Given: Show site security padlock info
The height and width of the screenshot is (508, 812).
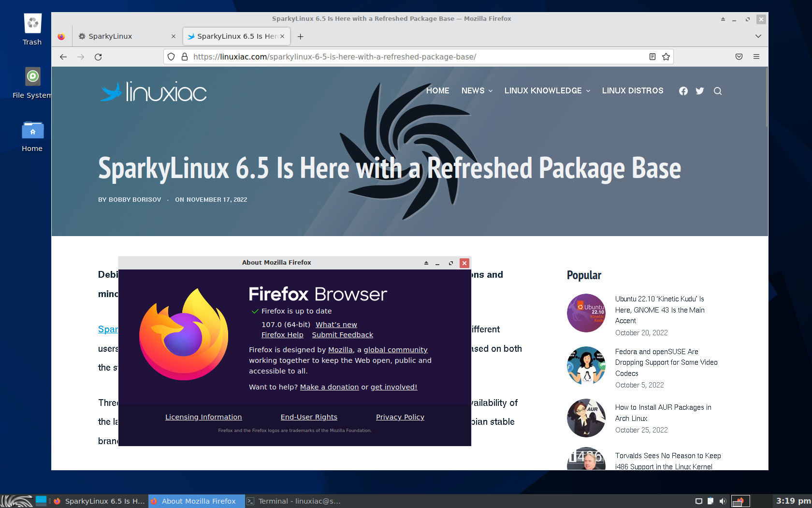Looking at the screenshot, I should point(185,57).
